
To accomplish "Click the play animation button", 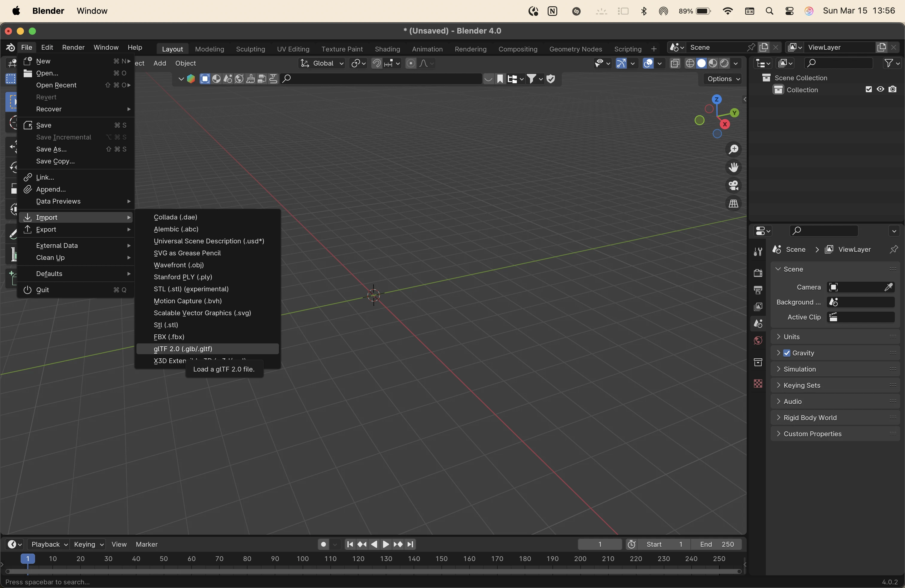I will 385,544.
